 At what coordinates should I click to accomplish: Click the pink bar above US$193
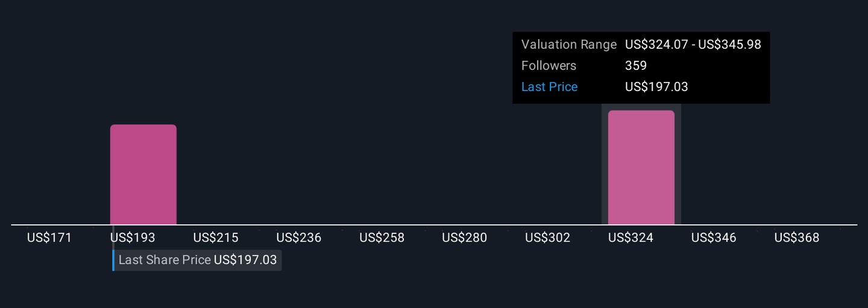point(143,175)
